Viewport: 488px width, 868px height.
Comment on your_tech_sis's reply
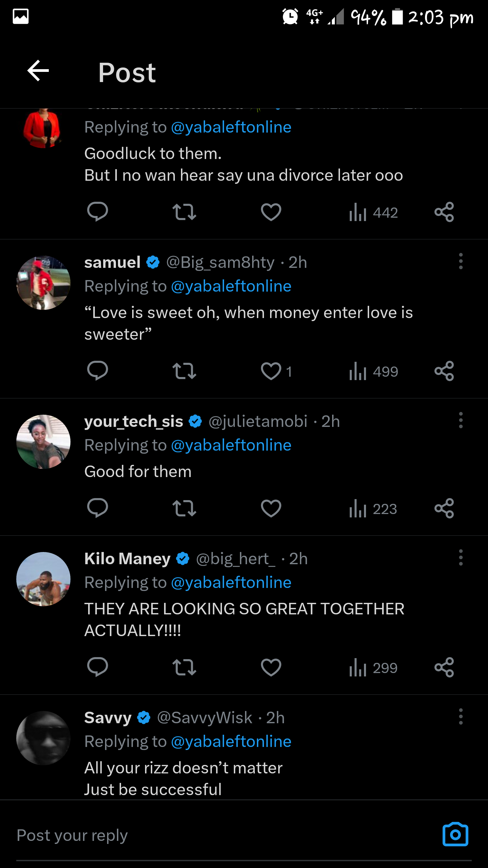(x=98, y=508)
